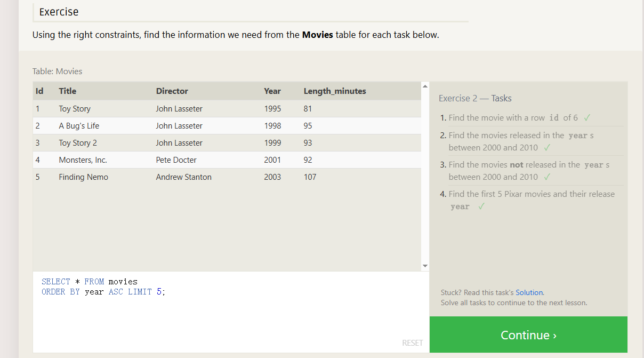Click the Year column header
Screen dimensions: 644x358
click(x=272, y=91)
